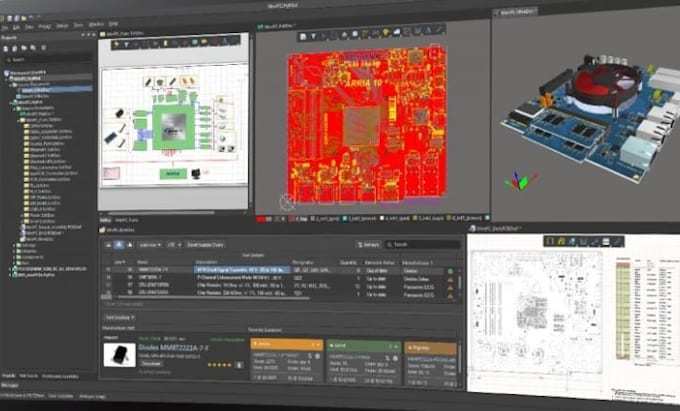
Task: Click the blue place component icon in PCB toolbar
Action: [x=355, y=34]
